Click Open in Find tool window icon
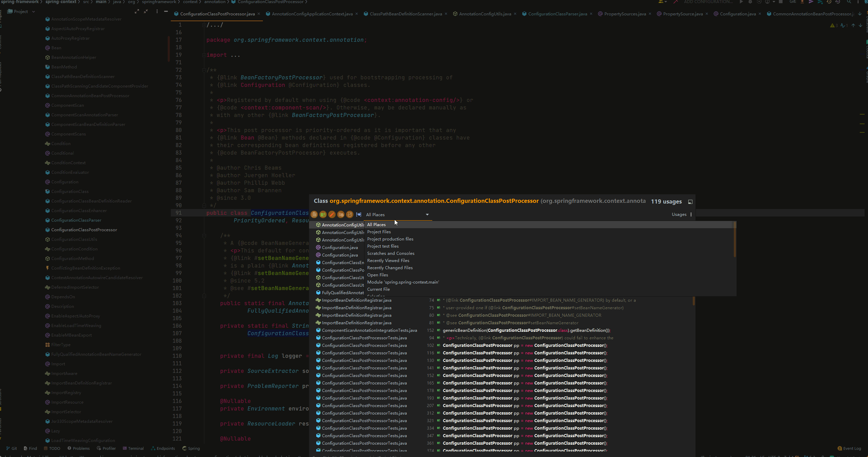The image size is (868, 457). click(690, 202)
